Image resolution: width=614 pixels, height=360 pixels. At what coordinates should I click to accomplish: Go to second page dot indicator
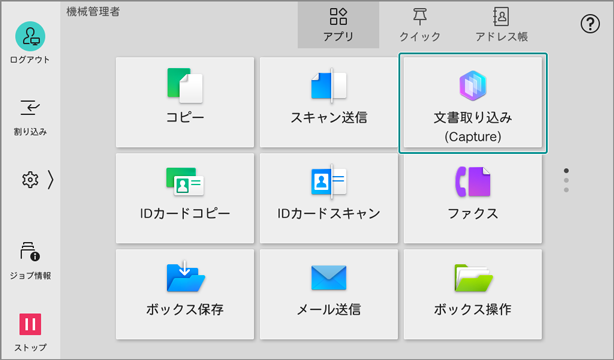coord(566,180)
